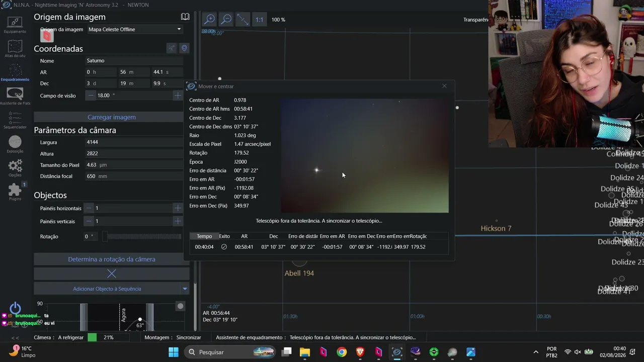Click the Rotação degrees value field
The image size is (644, 362).
(x=91, y=236)
